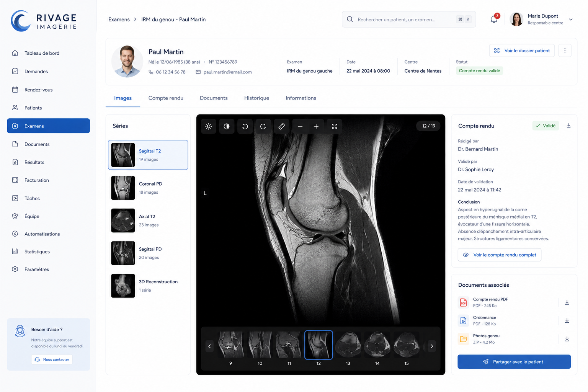The height and width of the screenshot is (392, 588).
Task: Open Statistiques sidebar item
Action: (x=48, y=252)
